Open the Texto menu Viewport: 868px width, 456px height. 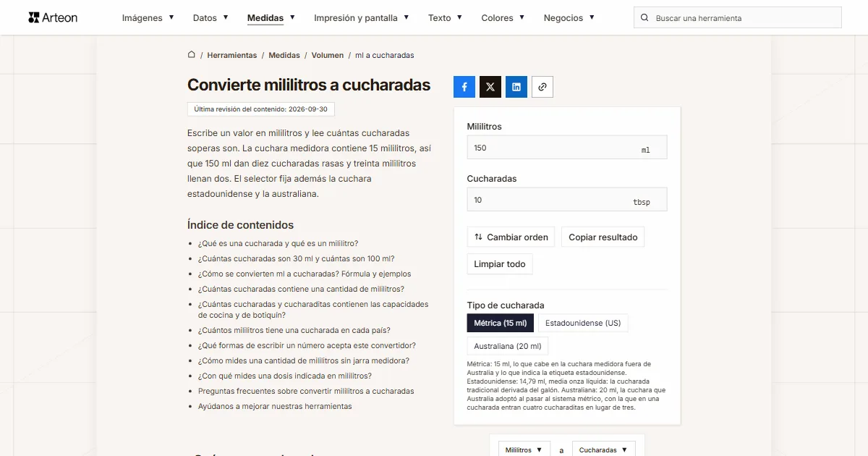(445, 18)
